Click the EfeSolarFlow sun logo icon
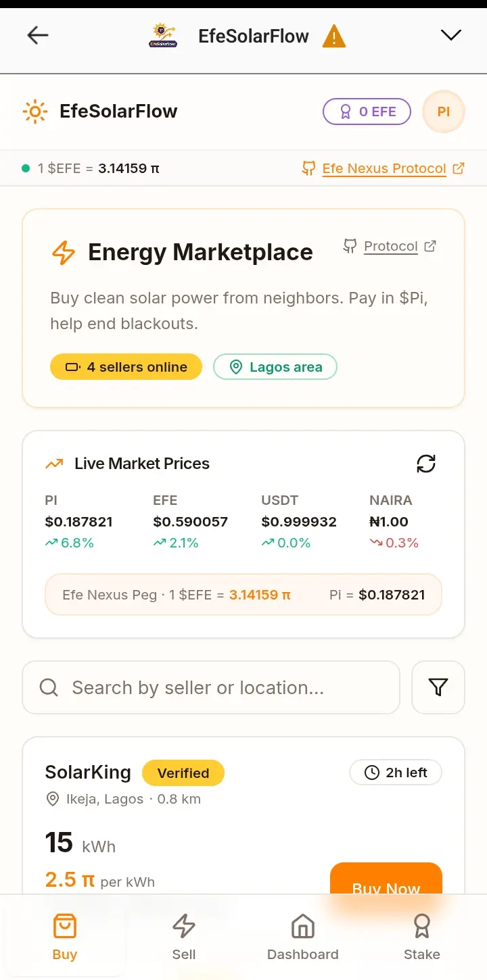This screenshot has height=980, width=487. tap(34, 112)
